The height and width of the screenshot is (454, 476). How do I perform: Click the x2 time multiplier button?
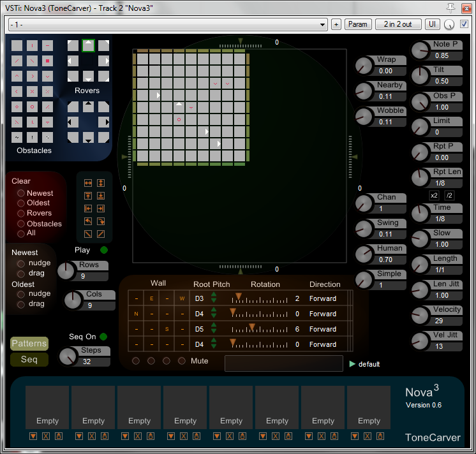tap(435, 195)
